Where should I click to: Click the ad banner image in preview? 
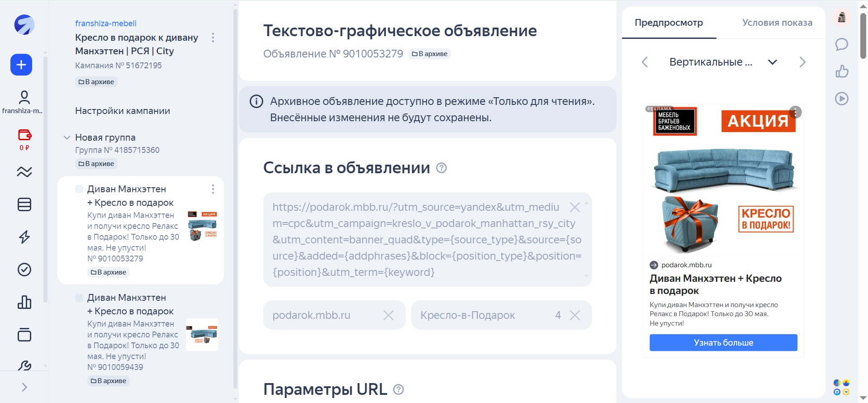point(723,181)
